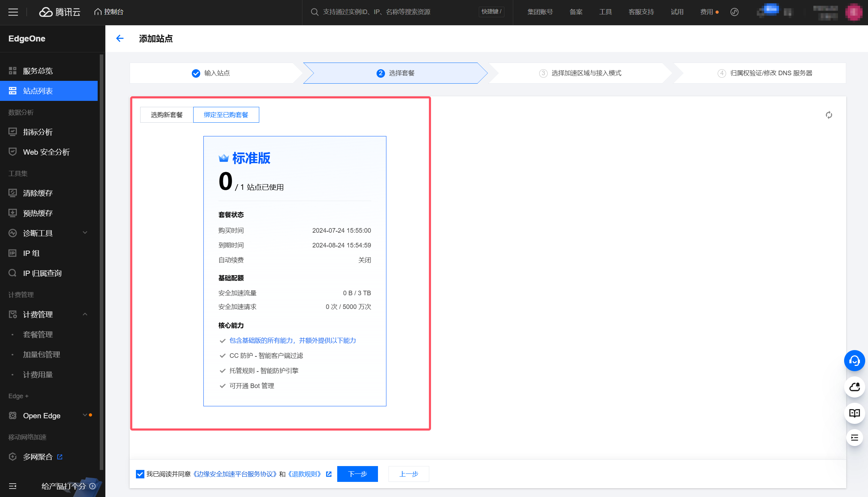
Task: Click 下一步 (Next Step) button
Action: pyautogui.click(x=357, y=474)
